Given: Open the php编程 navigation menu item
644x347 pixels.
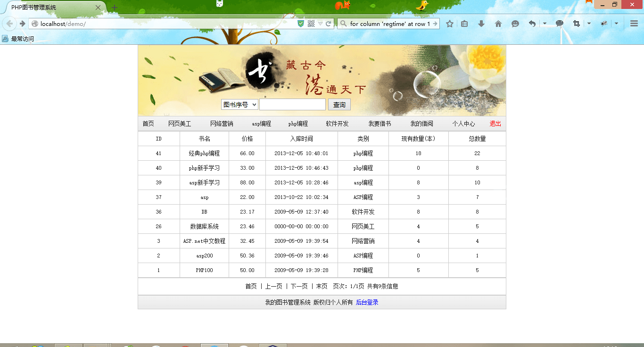Looking at the screenshot, I should [298, 124].
